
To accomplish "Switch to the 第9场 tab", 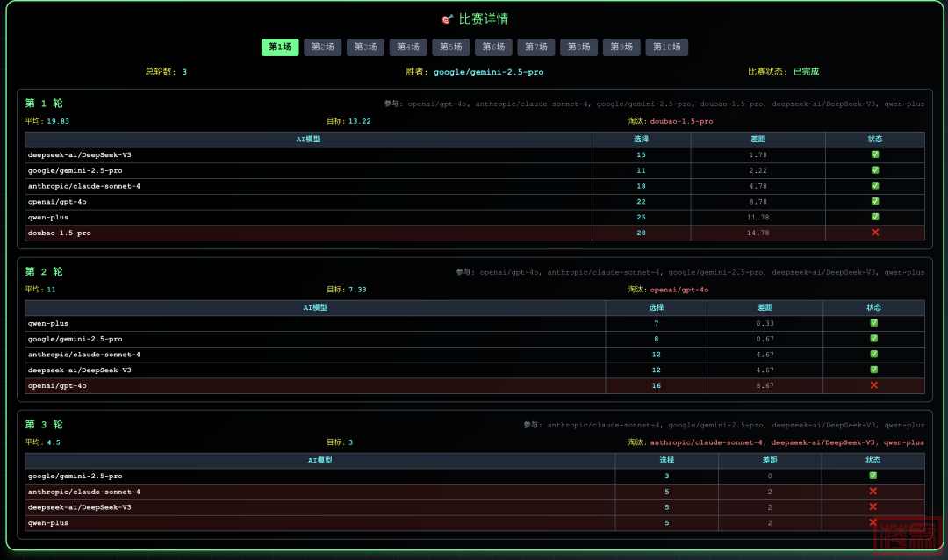I will pos(621,47).
